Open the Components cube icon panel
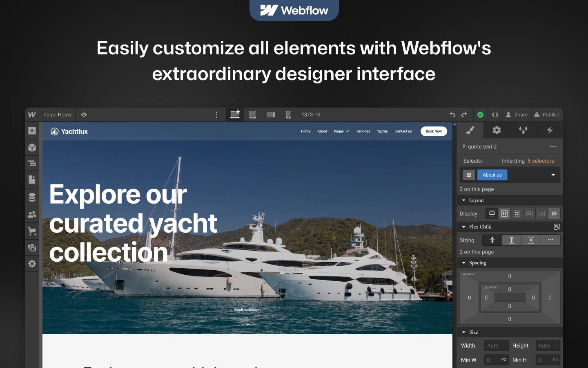Screen dimensions: 588x368 click(32, 148)
